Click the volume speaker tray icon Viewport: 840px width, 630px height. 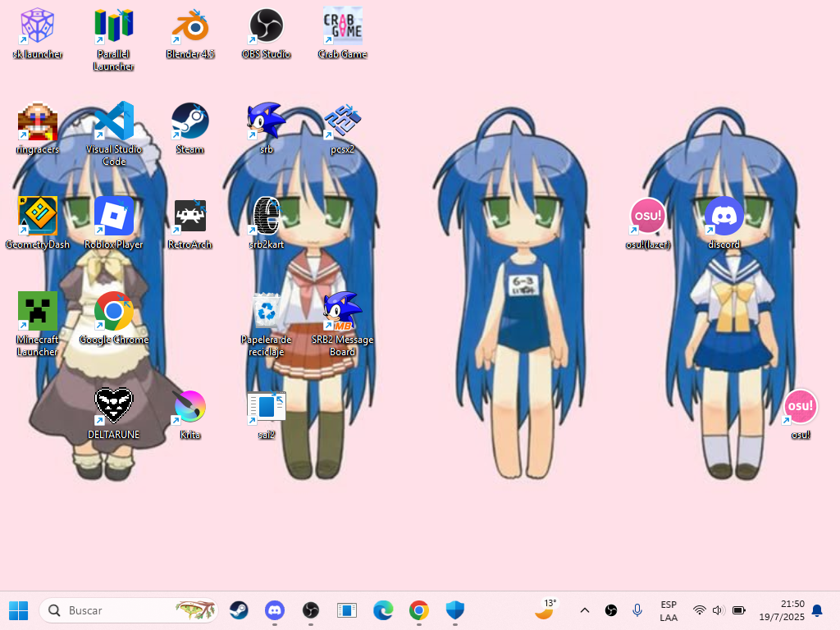pyautogui.click(x=719, y=610)
